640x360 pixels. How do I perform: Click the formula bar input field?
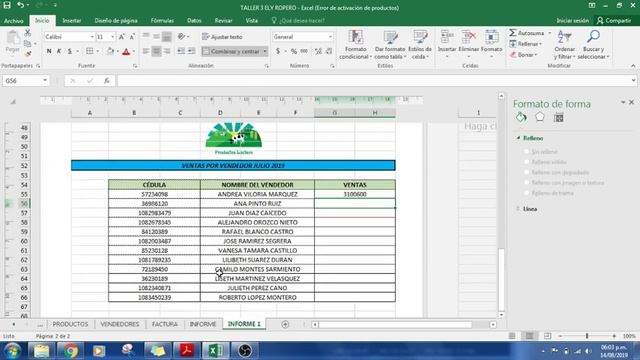(x=373, y=81)
